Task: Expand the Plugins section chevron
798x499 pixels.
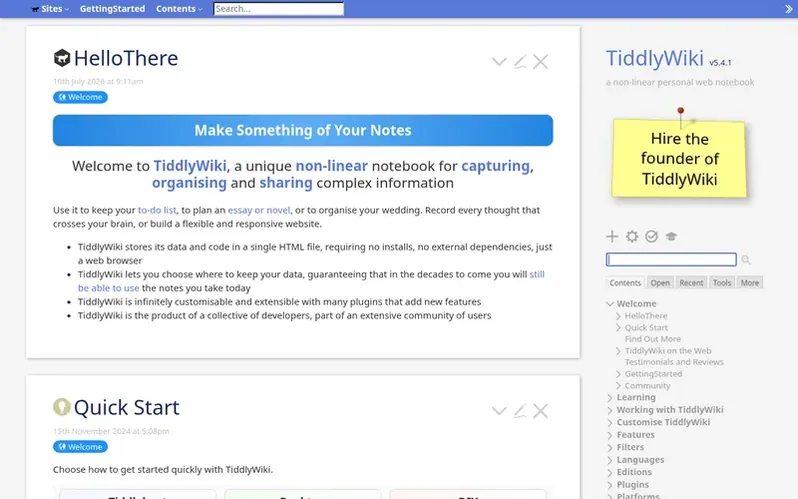Action: [x=610, y=485]
